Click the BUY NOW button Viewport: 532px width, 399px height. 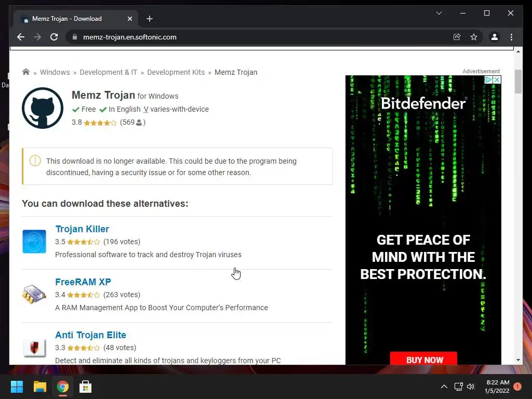[x=423, y=359]
